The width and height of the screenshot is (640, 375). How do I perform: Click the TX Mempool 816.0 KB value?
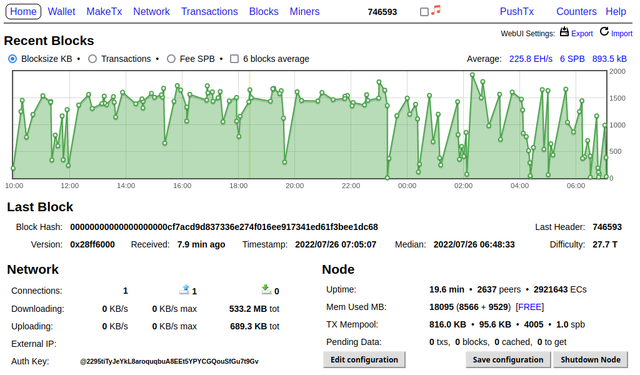pyautogui.click(x=447, y=324)
